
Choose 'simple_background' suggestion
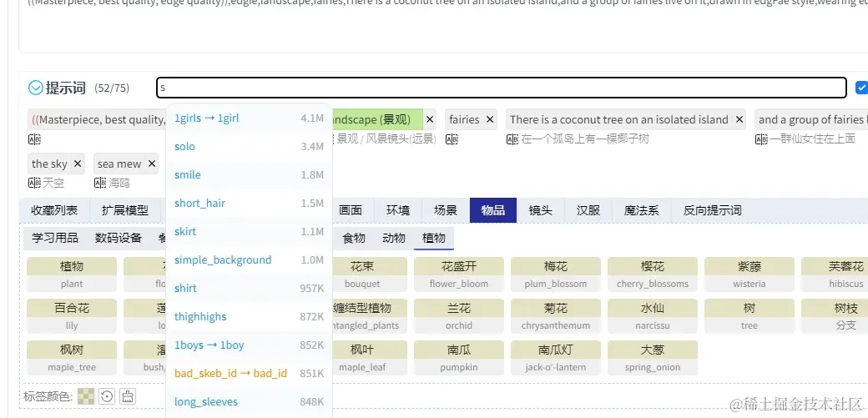coord(249,260)
